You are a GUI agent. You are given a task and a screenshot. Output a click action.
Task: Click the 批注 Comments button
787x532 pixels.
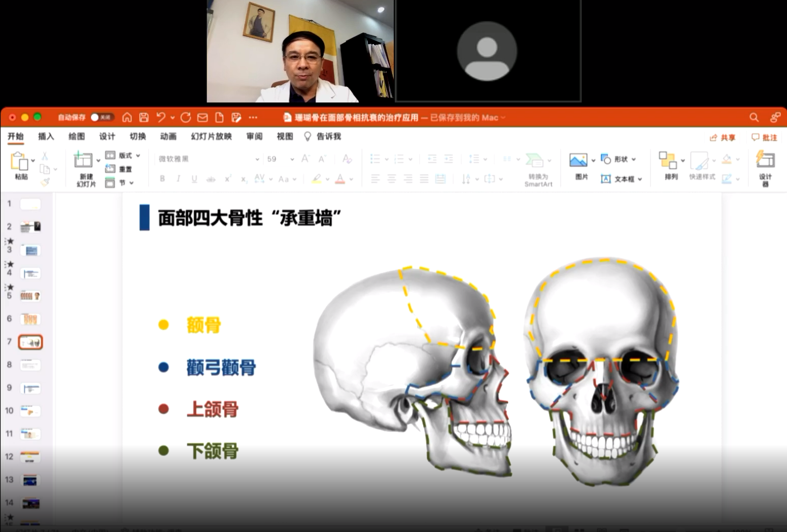(x=764, y=137)
